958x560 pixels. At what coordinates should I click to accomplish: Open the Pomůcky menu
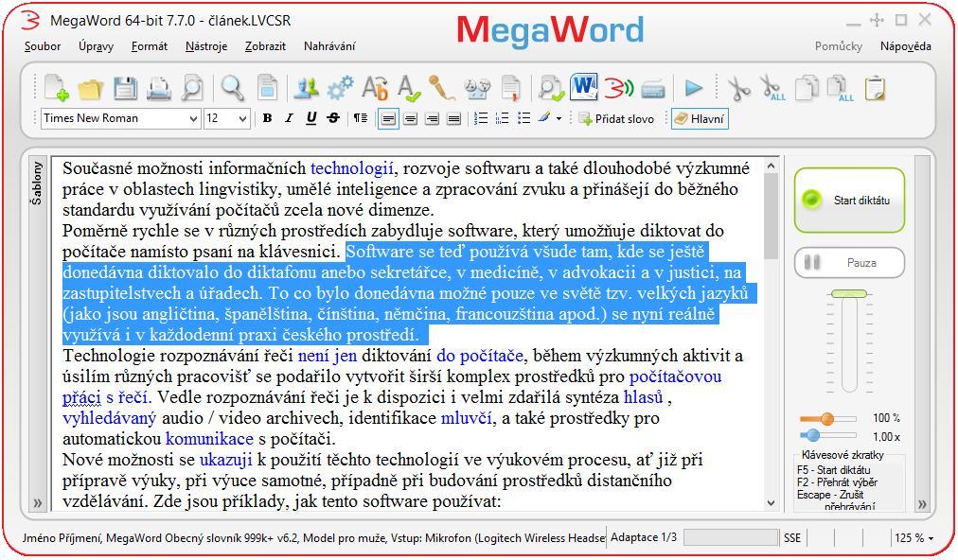click(839, 46)
